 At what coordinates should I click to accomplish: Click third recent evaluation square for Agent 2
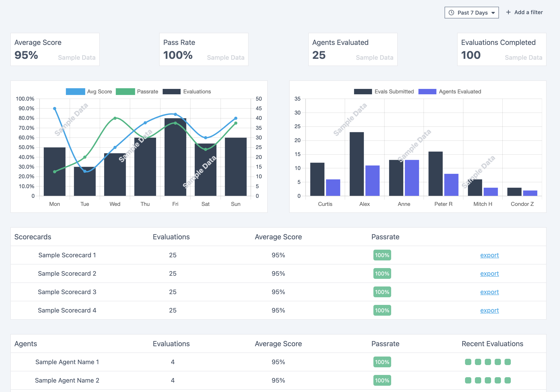(488, 380)
